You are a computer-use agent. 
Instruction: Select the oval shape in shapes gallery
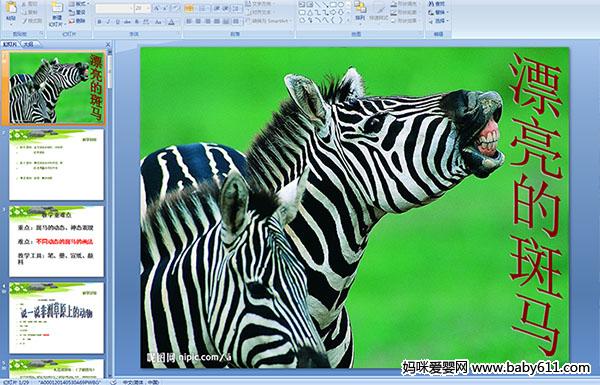(x=342, y=5)
